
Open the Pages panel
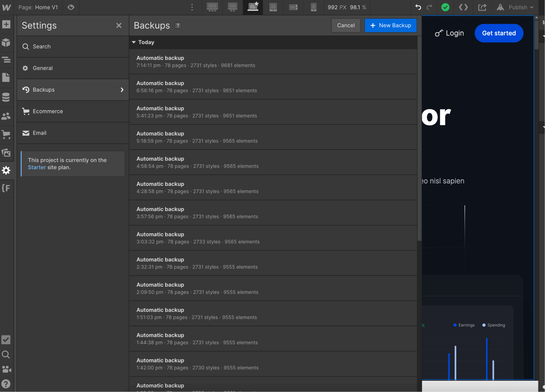[x=6, y=77]
